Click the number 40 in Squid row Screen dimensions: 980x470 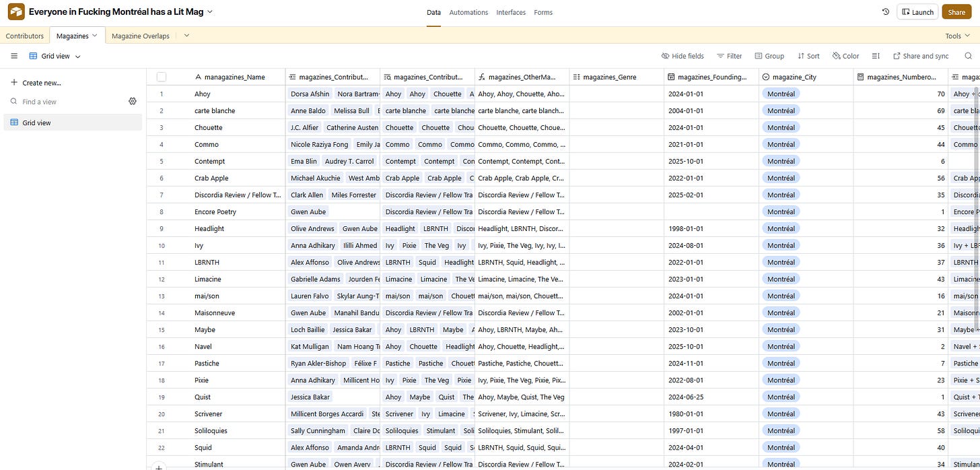[x=941, y=447]
